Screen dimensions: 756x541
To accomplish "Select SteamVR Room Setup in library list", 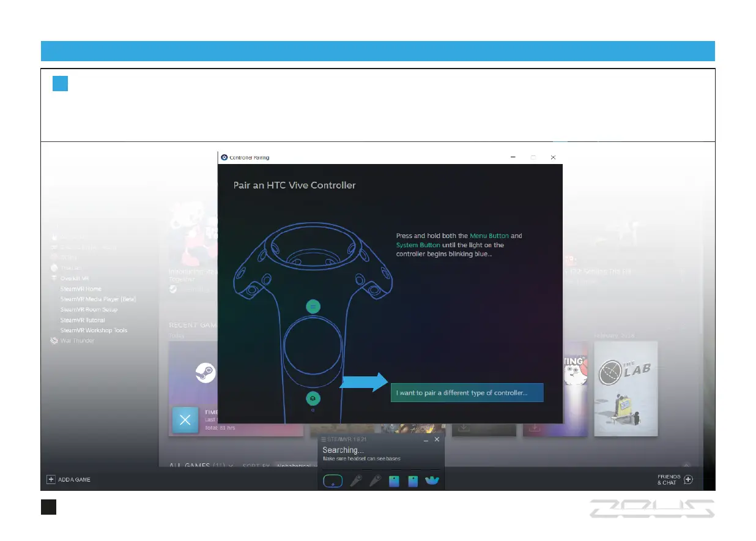I will (x=89, y=310).
